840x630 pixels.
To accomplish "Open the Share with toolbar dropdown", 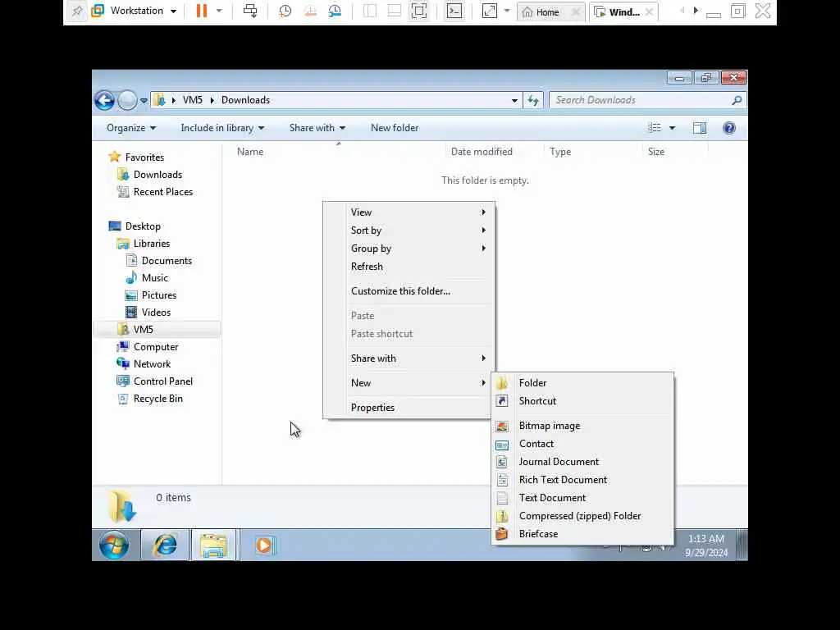I will pyautogui.click(x=317, y=128).
